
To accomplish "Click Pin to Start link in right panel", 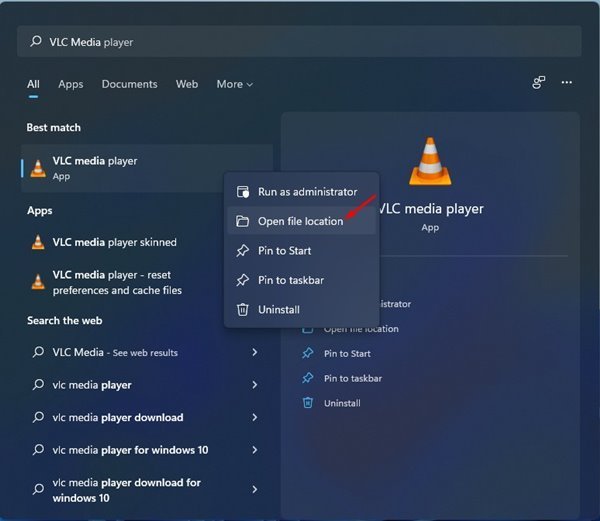I will (347, 354).
